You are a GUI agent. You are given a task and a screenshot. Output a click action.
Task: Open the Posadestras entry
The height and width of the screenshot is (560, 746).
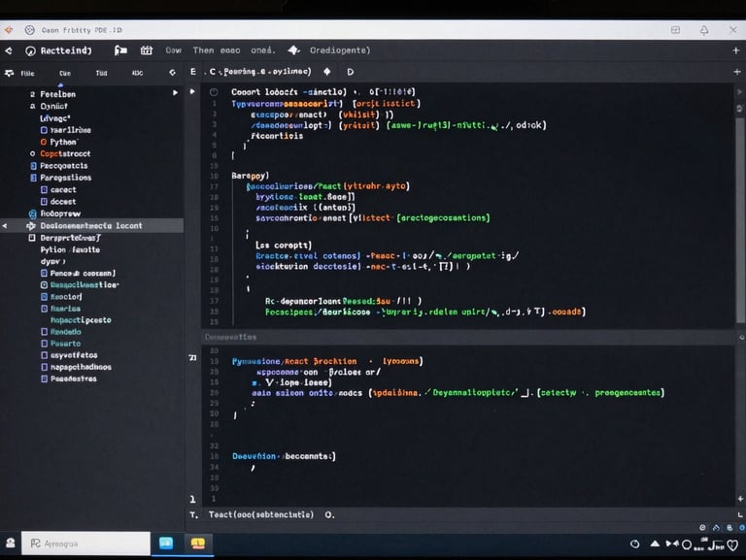(69, 379)
